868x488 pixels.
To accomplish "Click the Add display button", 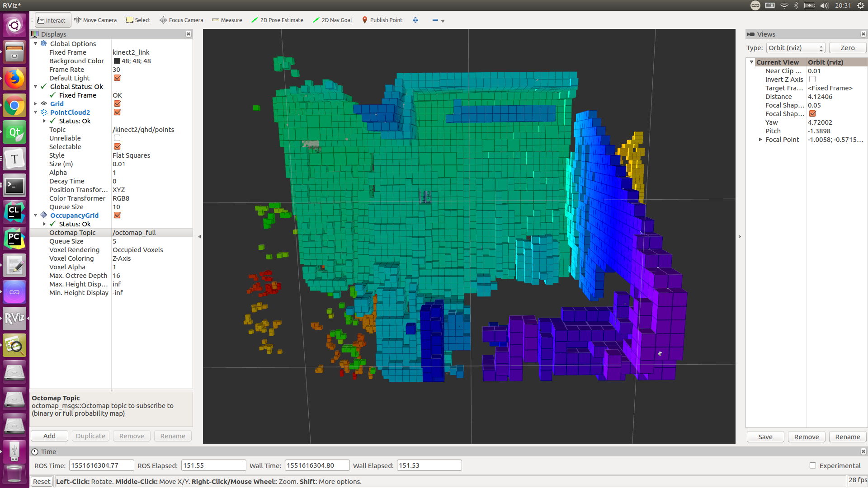I will click(49, 436).
